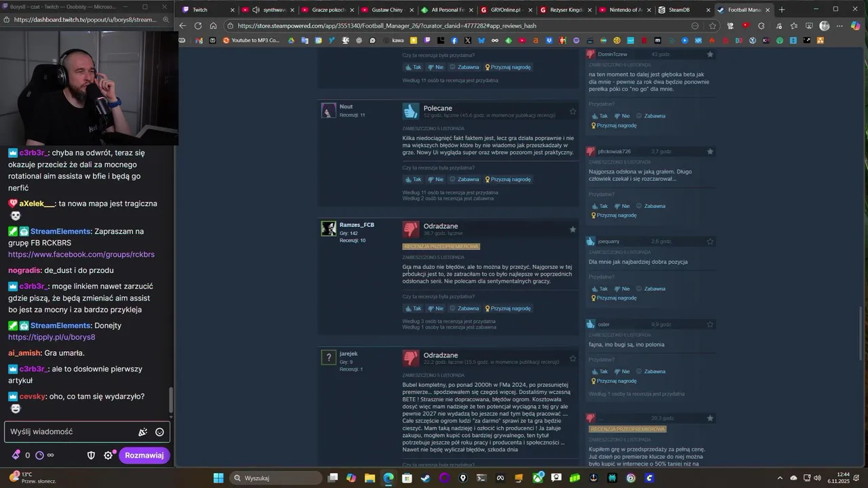Click the Nout review's Tak thumbs-up button
This screenshot has height=488, width=868.
coord(413,180)
